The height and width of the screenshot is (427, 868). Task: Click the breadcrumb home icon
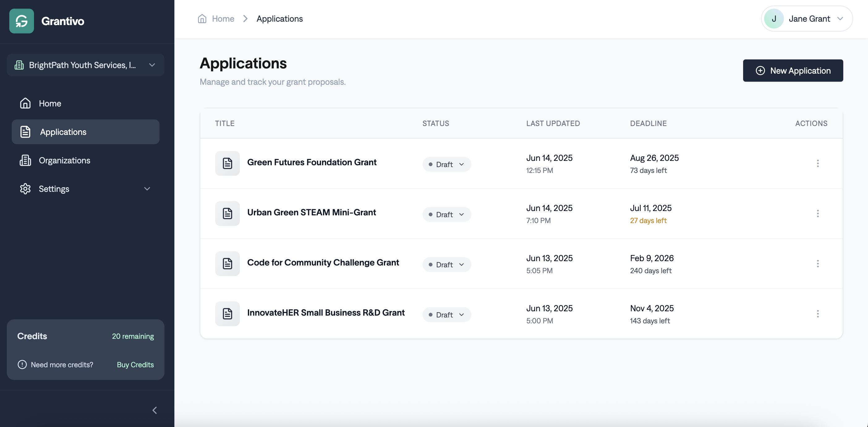tap(202, 19)
